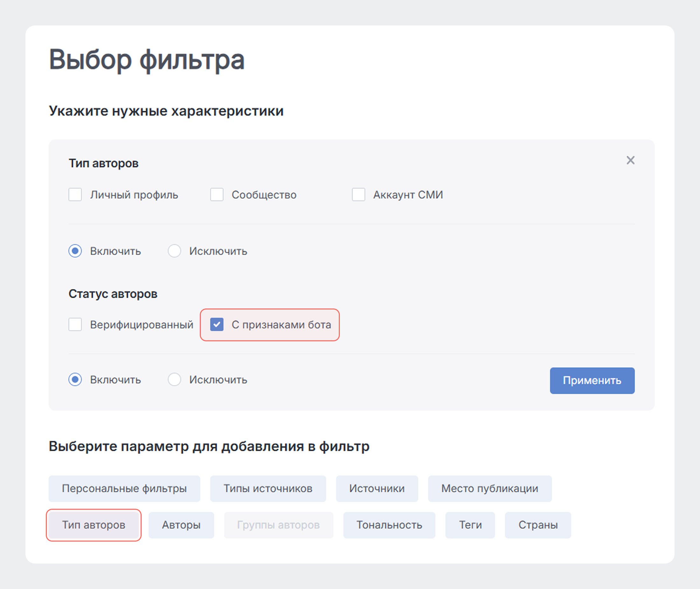Open the Источники filter parameter
700x589 pixels.
click(x=377, y=488)
